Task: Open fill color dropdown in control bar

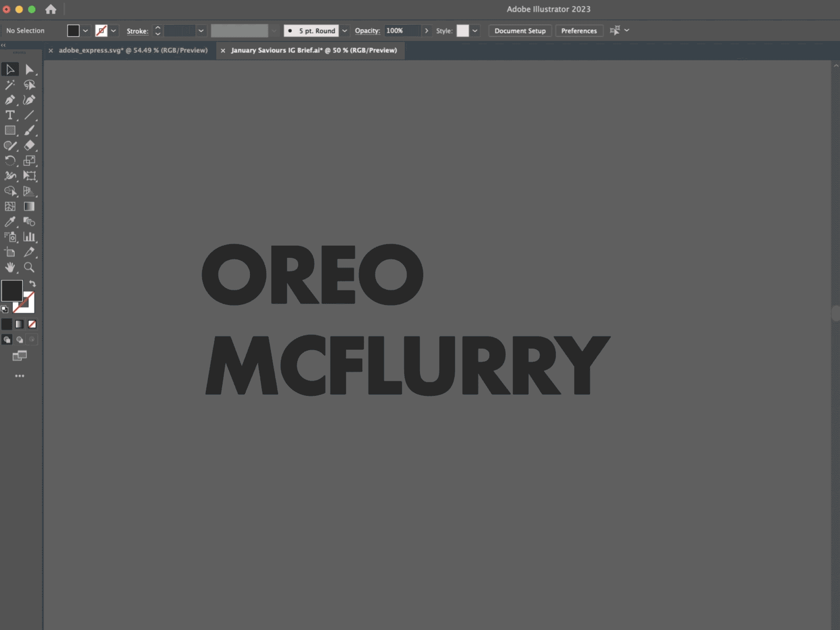Action: 86,30
